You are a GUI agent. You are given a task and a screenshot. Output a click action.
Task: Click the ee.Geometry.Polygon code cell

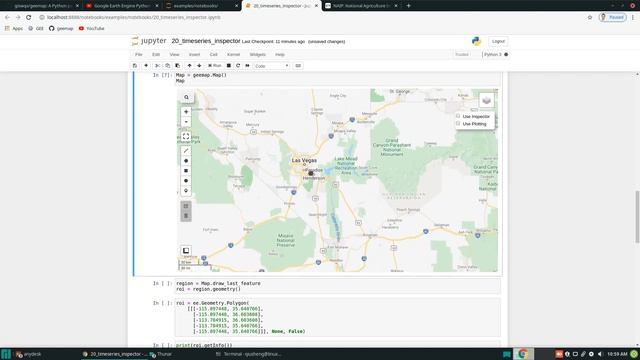337,317
